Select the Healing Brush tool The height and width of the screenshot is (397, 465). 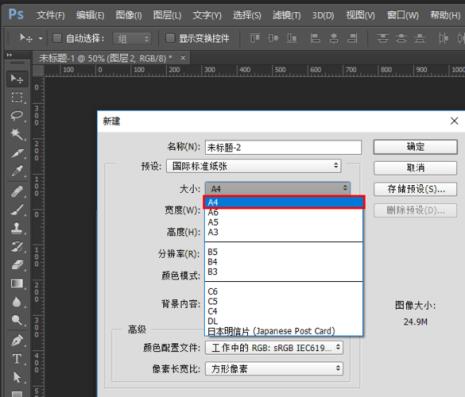17,192
